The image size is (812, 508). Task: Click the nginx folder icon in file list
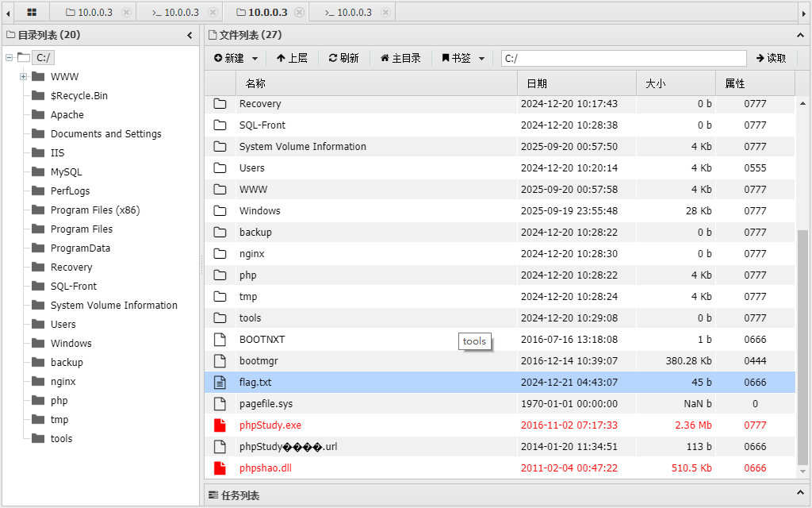point(220,253)
